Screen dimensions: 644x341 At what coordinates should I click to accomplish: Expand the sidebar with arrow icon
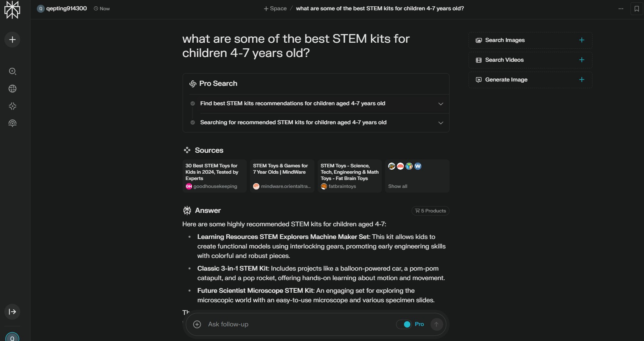pos(12,312)
